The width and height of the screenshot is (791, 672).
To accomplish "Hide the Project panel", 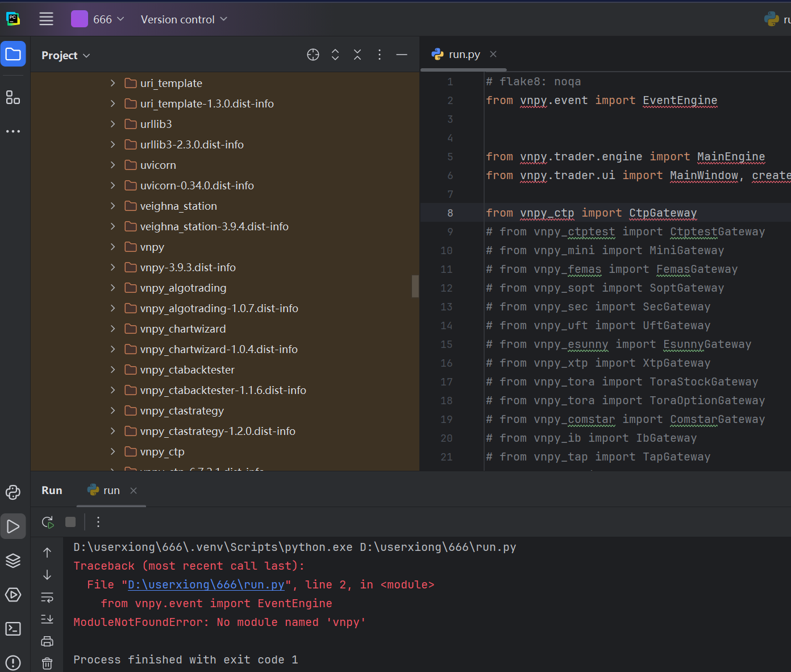I will [x=402, y=55].
